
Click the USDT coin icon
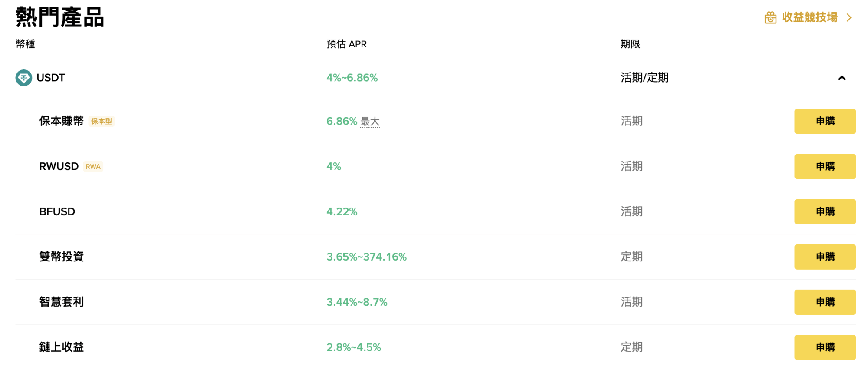point(23,78)
